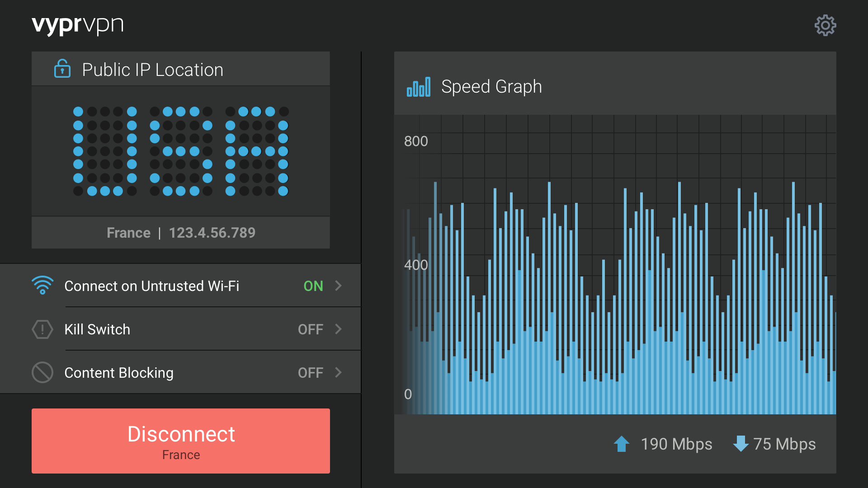Viewport: 868px width, 488px height.
Task: Click the Speed Graph bar chart icon
Action: tap(418, 87)
